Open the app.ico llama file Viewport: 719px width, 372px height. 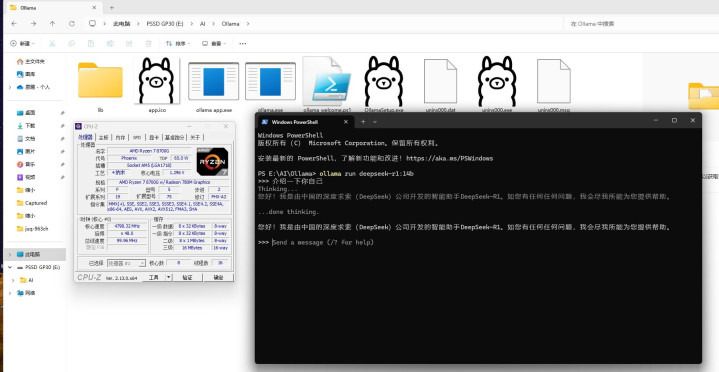click(156, 85)
